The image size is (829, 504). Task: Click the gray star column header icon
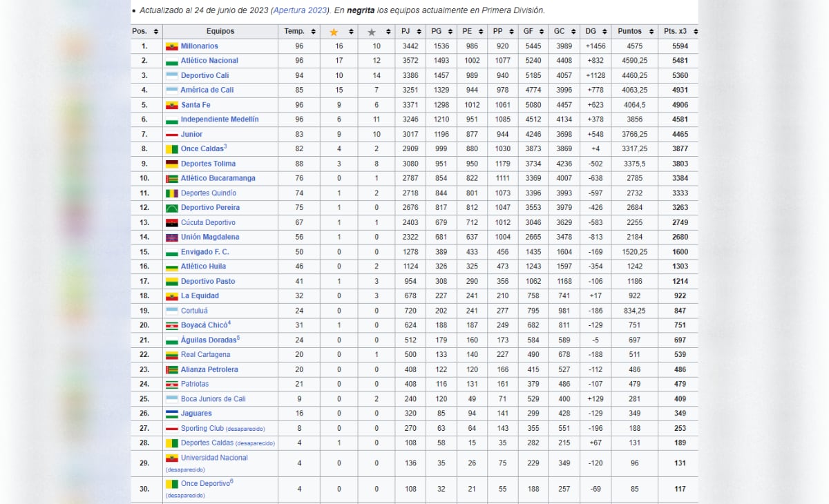click(371, 31)
